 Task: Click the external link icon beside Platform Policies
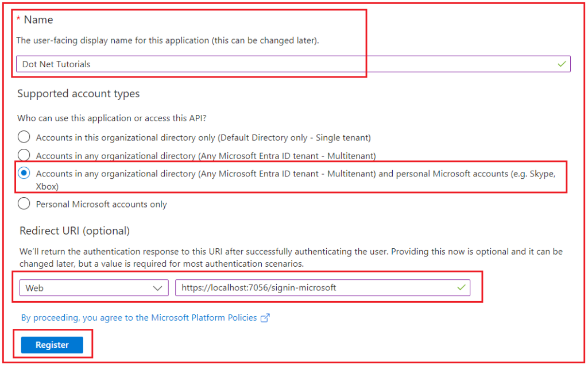tap(265, 318)
